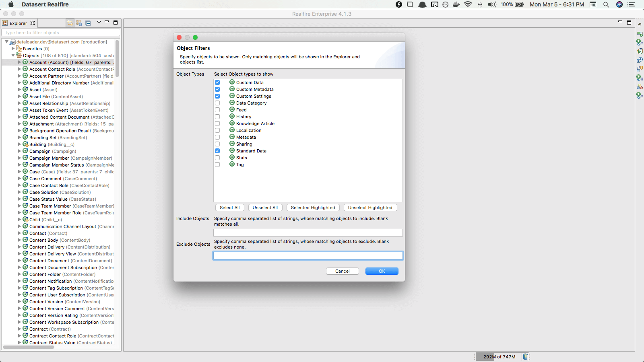Close the Explorer tab with its X
This screenshot has height=362, width=644.
click(33, 23)
